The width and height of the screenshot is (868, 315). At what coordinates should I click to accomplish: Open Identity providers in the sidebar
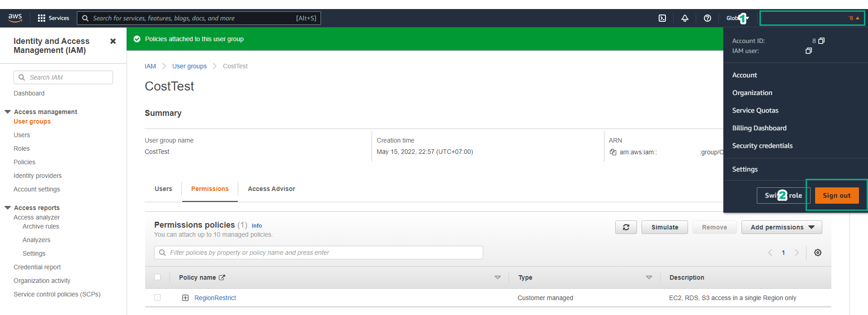click(38, 176)
